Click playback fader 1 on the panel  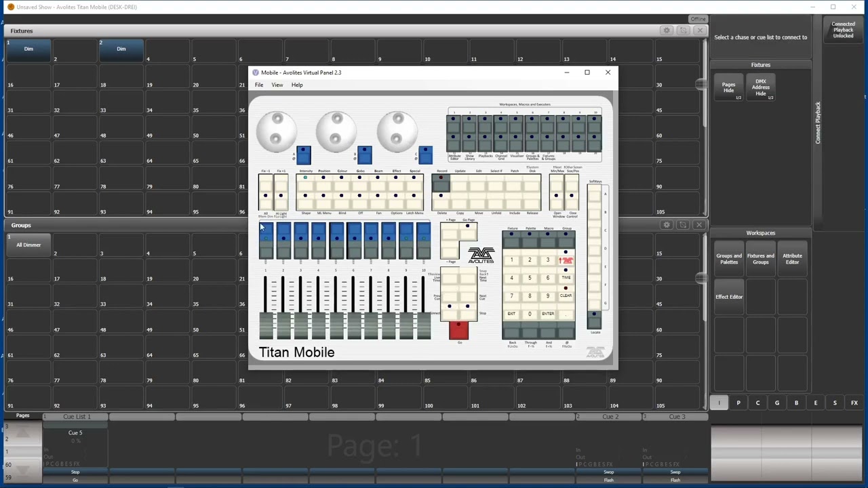pyautogui.click(x=266, y=325)
